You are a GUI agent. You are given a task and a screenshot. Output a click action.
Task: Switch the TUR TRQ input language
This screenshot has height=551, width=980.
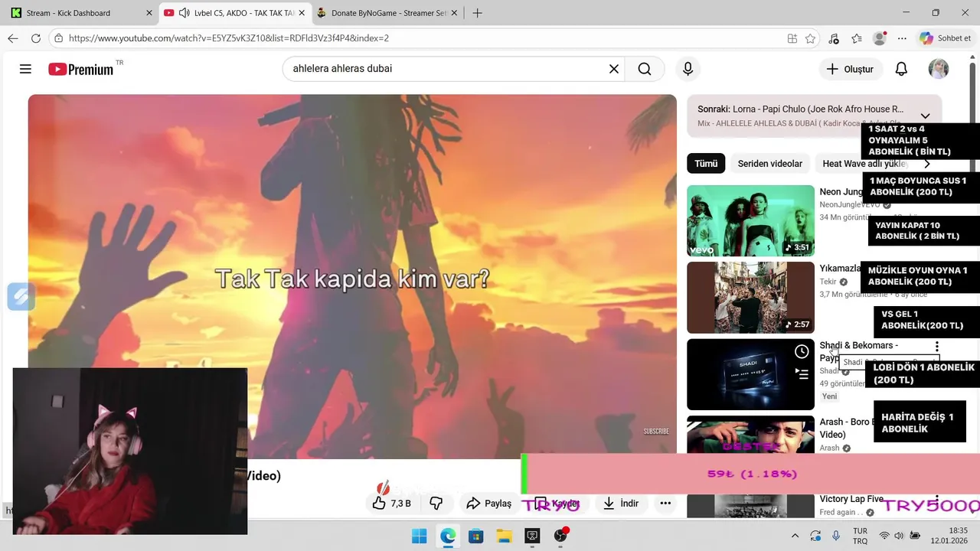click(860, 536)
